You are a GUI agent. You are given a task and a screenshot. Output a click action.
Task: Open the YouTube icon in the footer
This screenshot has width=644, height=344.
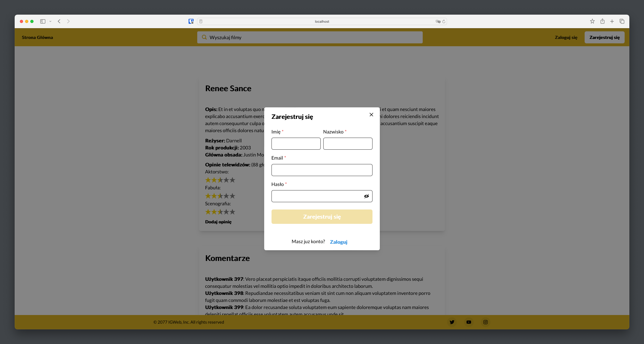[x=468, y=322]
